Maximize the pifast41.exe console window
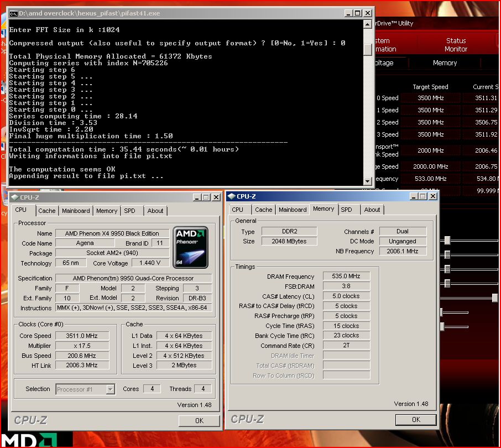The width and height of the screenshot is (501, 448). 358,13
